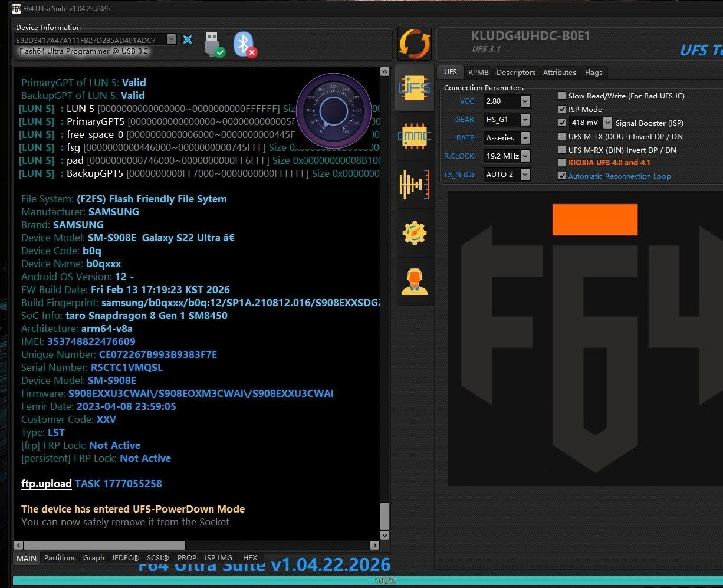Click the F64 app icon in title bar
The height and width of the screenshot is (588, 723).
click(x=17, y=8)
